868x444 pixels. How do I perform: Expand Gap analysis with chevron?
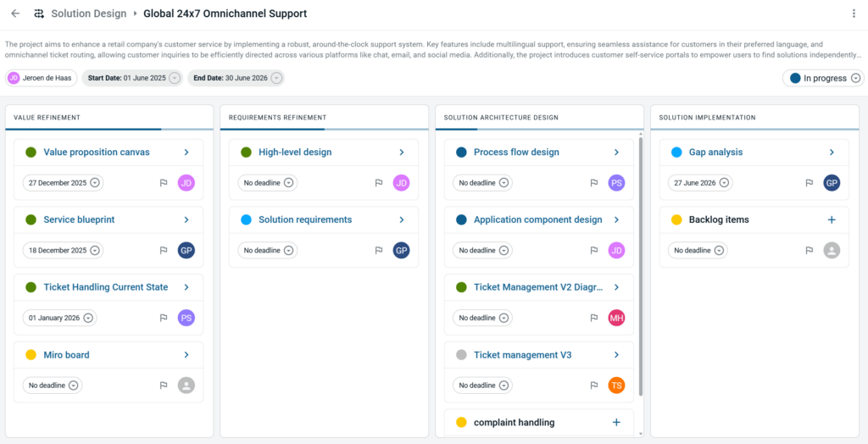pos(832,153)
